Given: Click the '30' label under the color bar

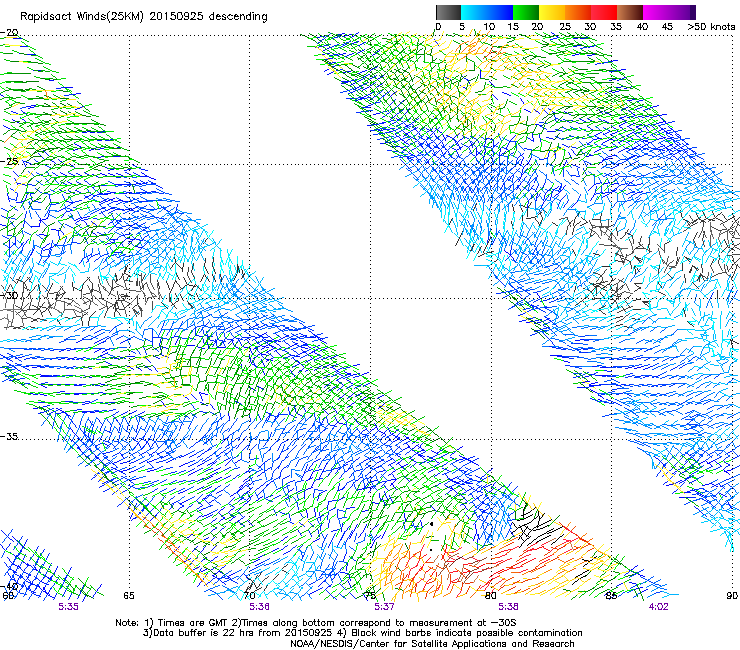Looking at the screenshot, I should point(590,27).
